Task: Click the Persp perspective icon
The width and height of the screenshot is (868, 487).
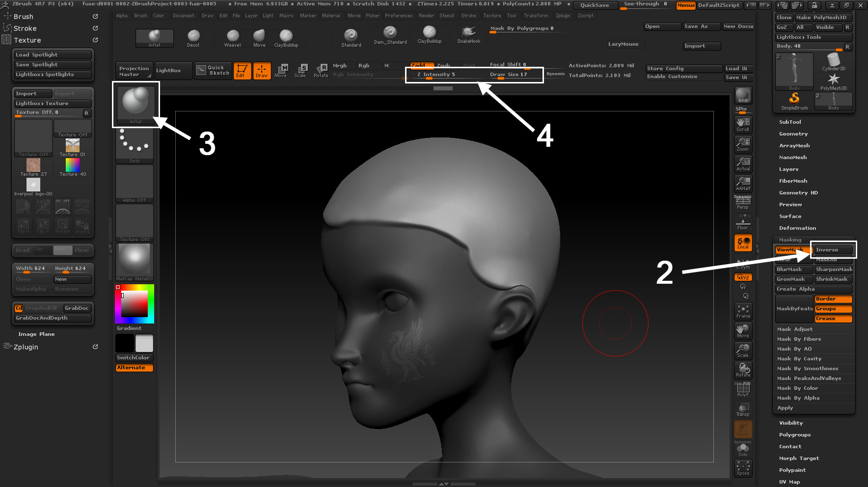Action: (x=743, y=202)
